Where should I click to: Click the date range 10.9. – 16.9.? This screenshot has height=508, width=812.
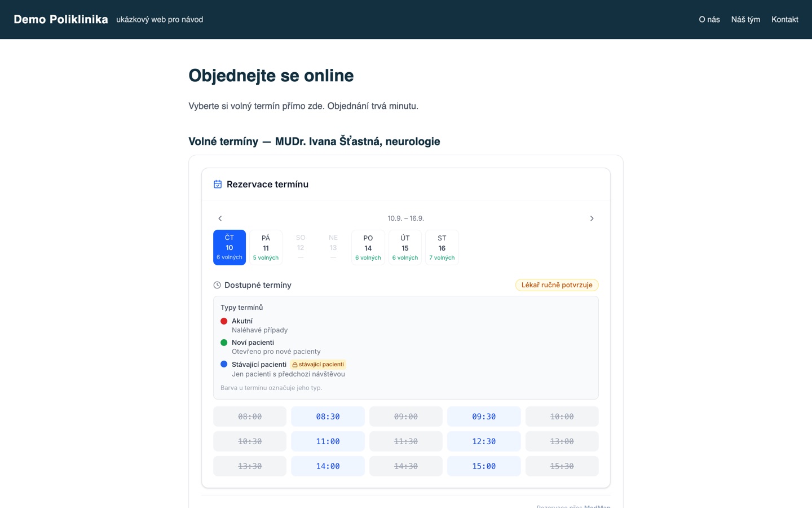coord(406,218)
